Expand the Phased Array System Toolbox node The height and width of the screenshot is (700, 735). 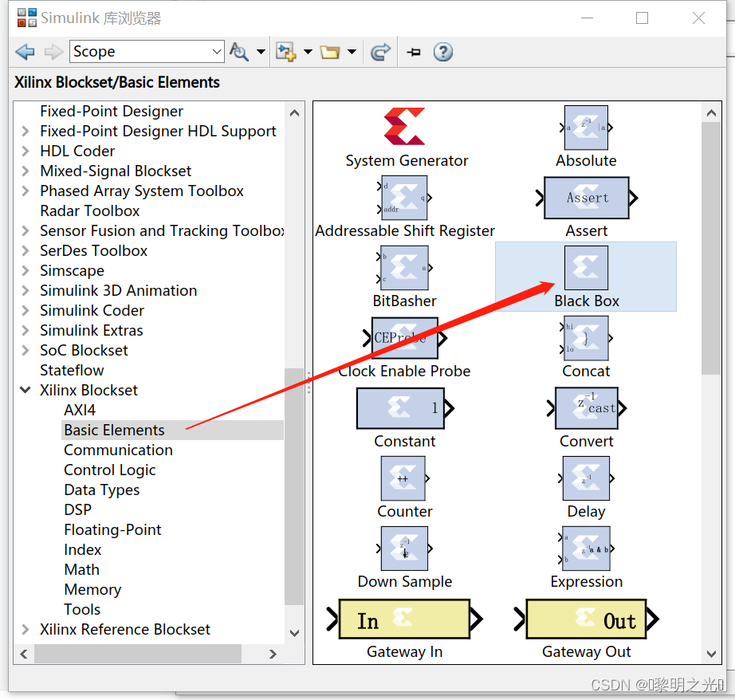coord(26,191)
